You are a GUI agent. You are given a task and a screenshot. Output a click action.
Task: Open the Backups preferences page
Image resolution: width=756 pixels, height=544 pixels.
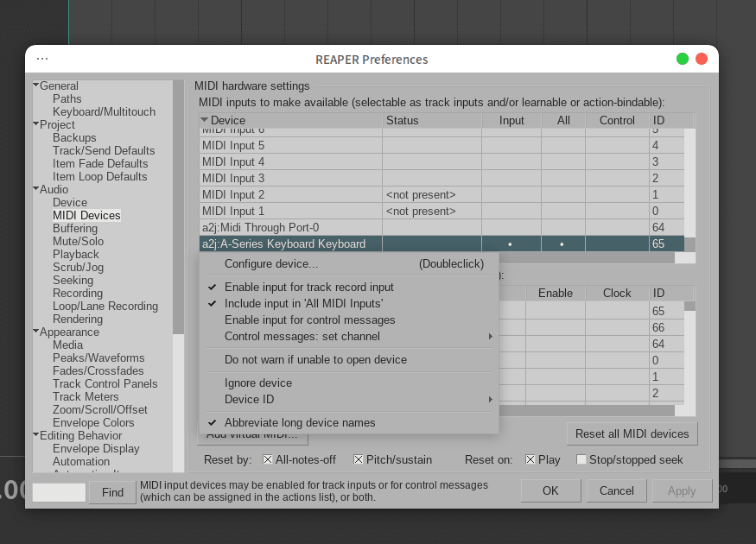(x=74, y=138)
